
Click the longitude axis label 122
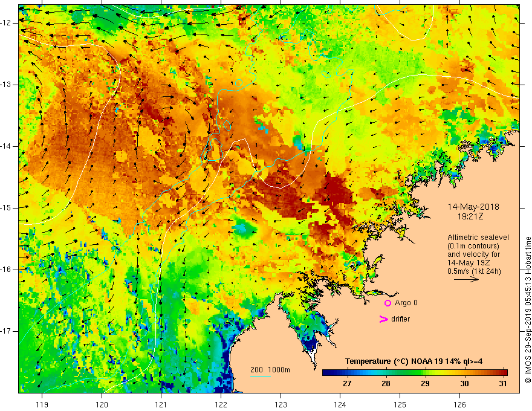221,404
